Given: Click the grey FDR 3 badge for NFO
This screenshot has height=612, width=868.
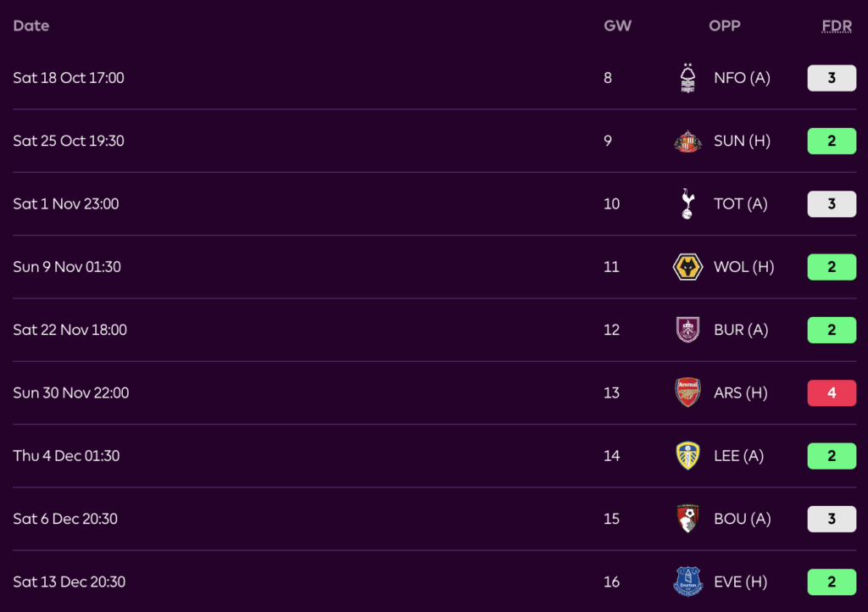Looking at the screenshot, I should 832,78.
